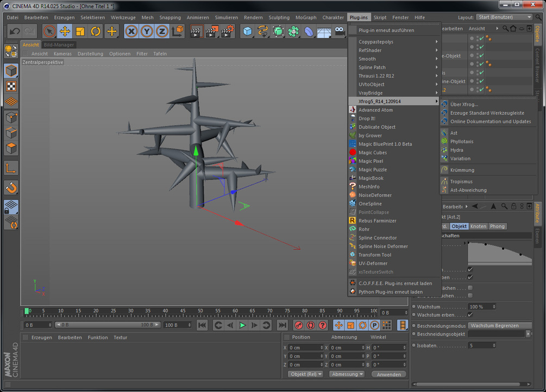The width and height of the screenshot is (546, 392).
Task: Click Render View clapperboard icon
Action: pyautogui.click(x=196, y=31)
